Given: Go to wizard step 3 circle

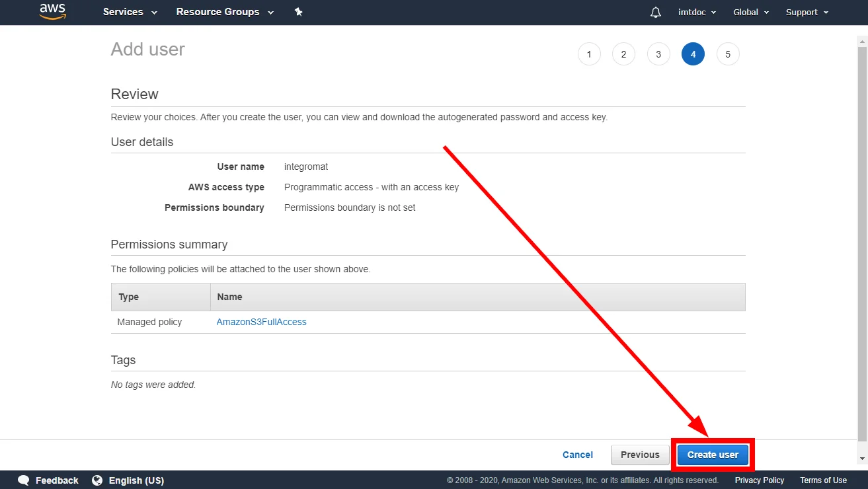Looking at the screenshot, I should pos(658,54).
